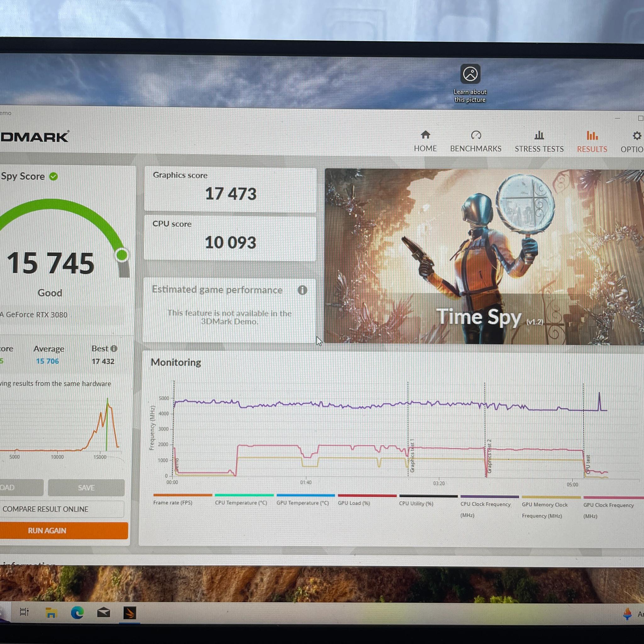Open Task View in the taskbar
Image resolution: width=644 pixels, height=644 pixels.
(x=24, y=612)
